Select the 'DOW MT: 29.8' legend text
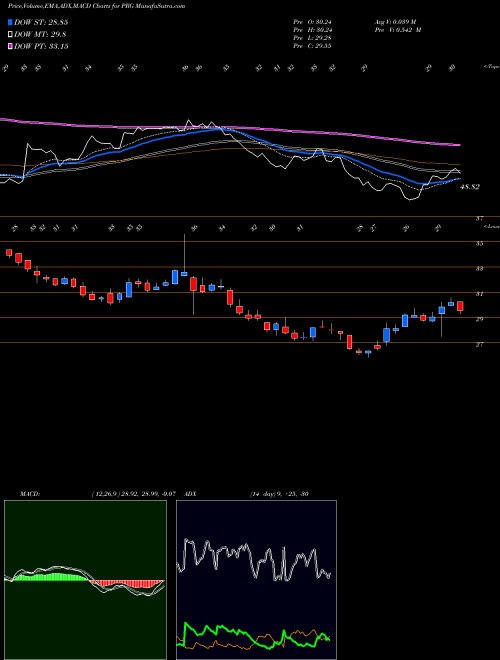500x660 pixels. pos(40,35)
